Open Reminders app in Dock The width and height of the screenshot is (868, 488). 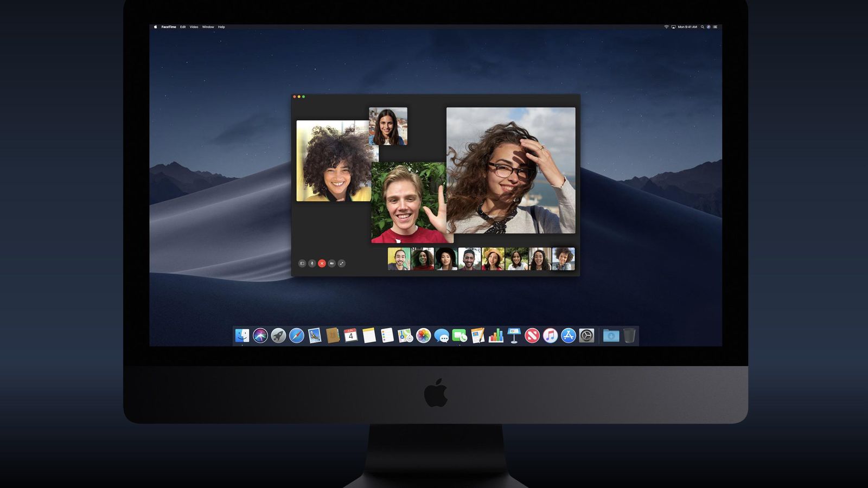click(x=387, y=336)
